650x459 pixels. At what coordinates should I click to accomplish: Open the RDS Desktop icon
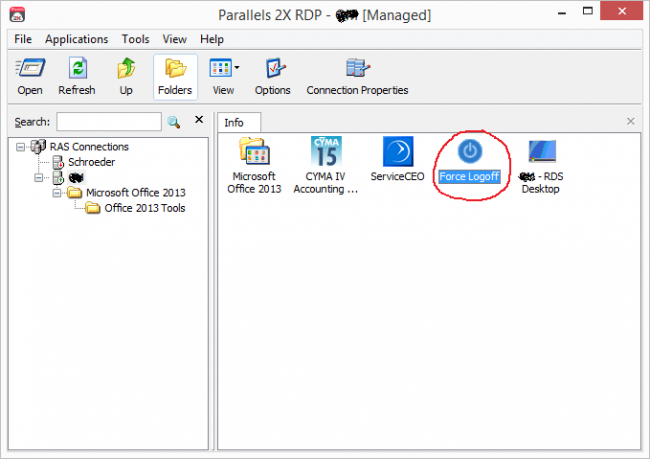click(541, 151)
